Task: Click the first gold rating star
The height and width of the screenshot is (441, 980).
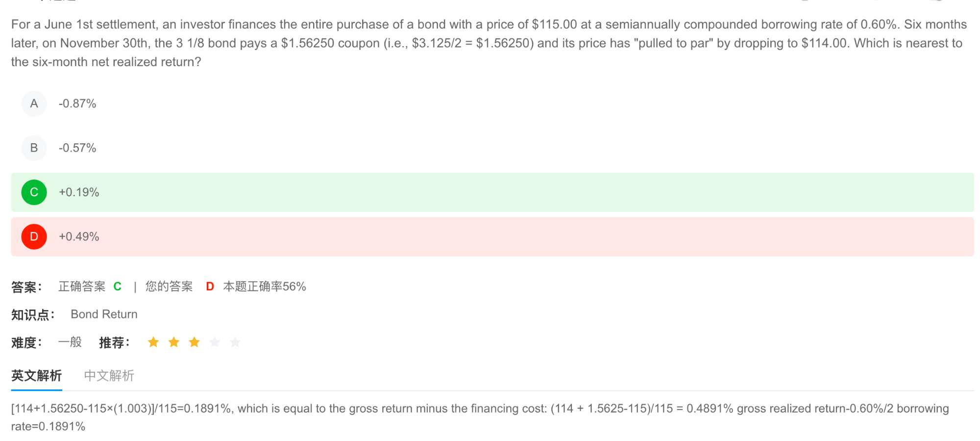Action: coord(153,342)
